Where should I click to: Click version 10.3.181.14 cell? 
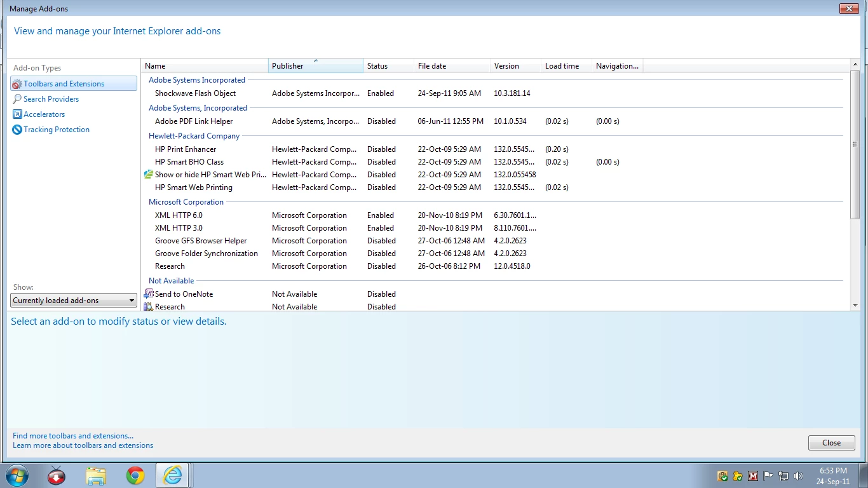point(512,93)
